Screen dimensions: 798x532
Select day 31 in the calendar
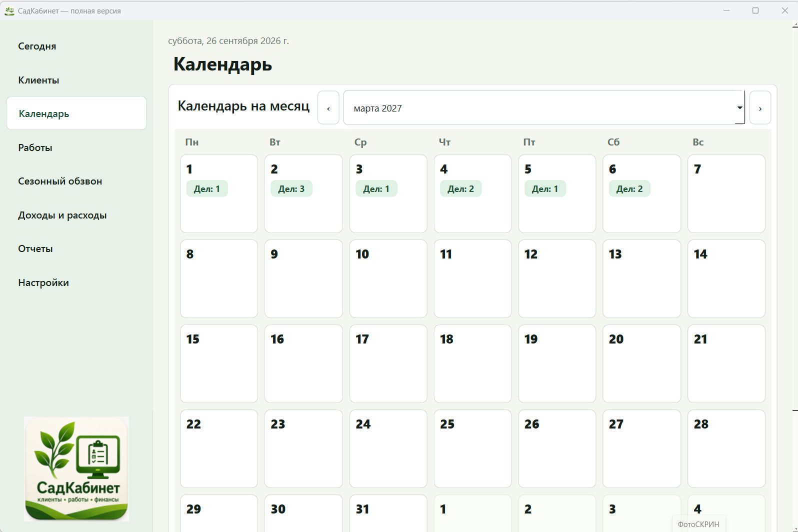tap(388, 513)
